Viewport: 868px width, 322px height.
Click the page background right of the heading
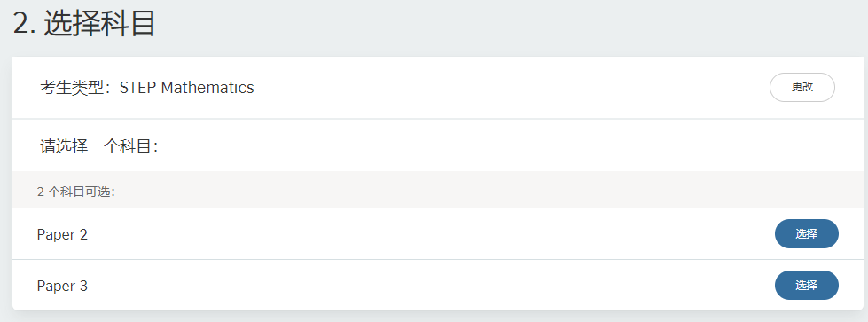tap(498, 25)
